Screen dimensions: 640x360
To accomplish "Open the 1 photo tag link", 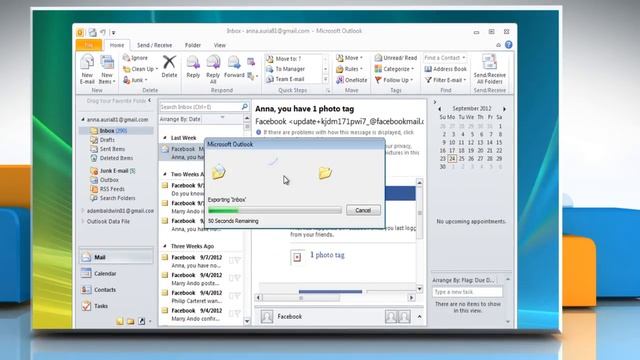I will coord(327,255).
